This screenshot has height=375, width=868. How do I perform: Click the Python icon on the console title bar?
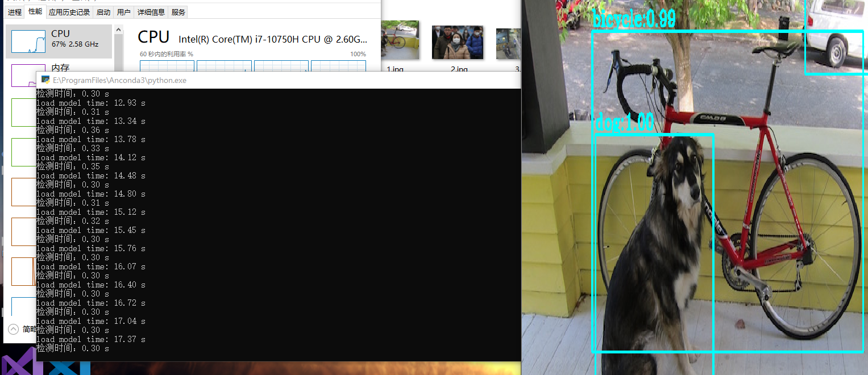coord(45,80)
